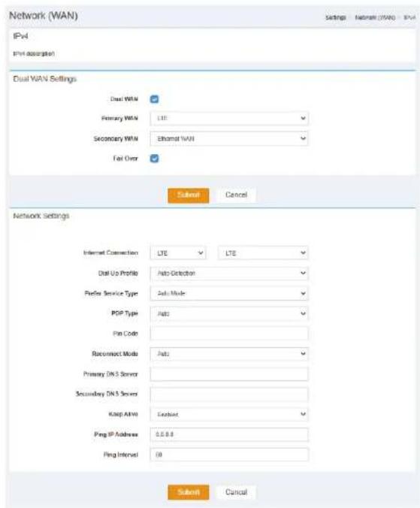Click the Ping Interval field

tap(229, 455)
